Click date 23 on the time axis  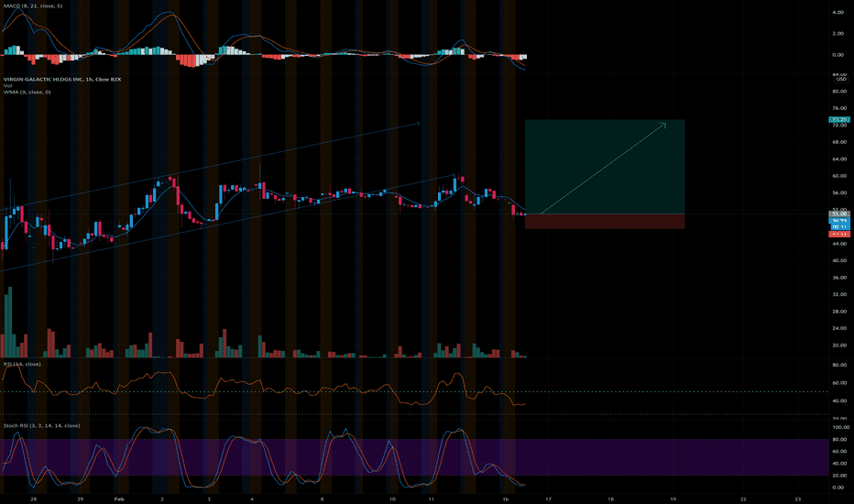(798, 499)
